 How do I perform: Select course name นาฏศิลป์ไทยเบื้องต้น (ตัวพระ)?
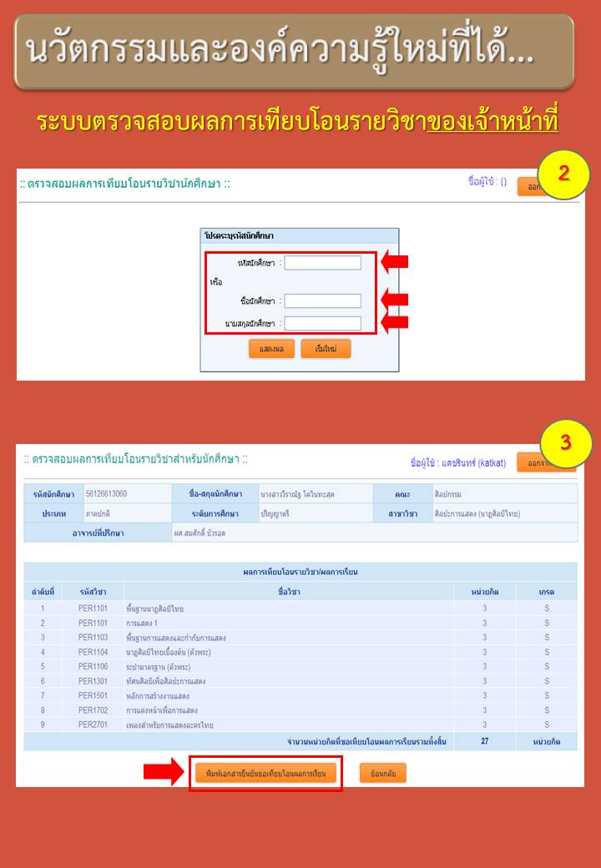click(169, 652)
